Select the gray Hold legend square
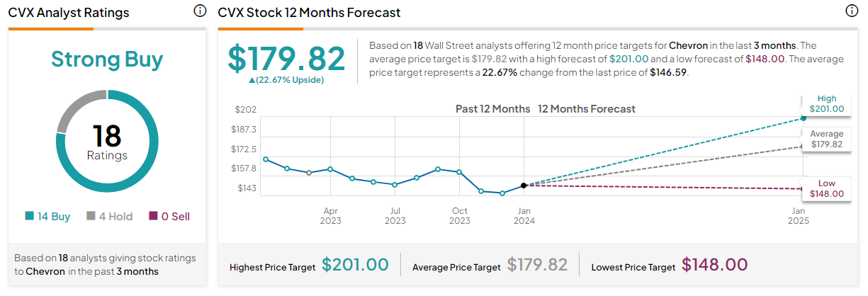Image resolution: width=868 pixels, height=296 pixels. point(91,217)
